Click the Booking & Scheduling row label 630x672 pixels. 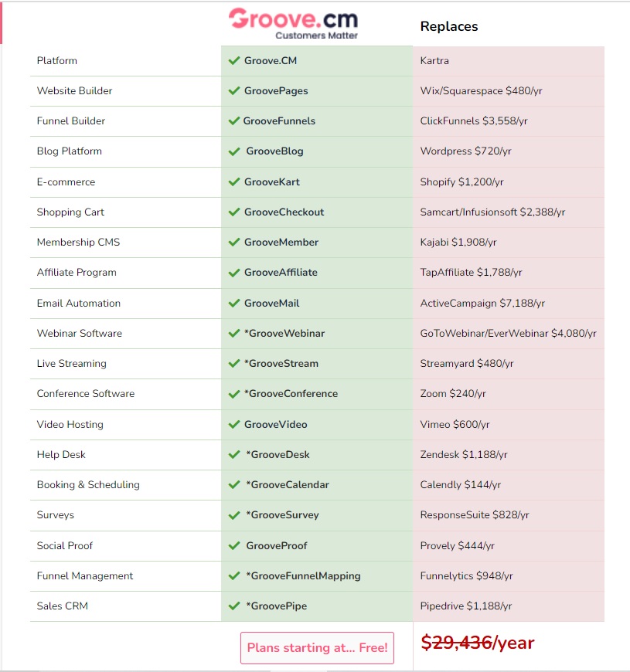pos(88,485)
